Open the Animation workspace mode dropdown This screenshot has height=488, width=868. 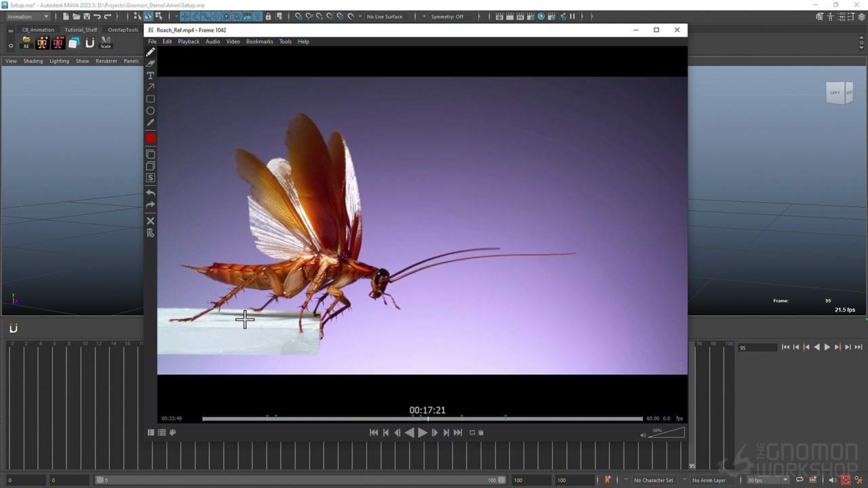(27, 16)
